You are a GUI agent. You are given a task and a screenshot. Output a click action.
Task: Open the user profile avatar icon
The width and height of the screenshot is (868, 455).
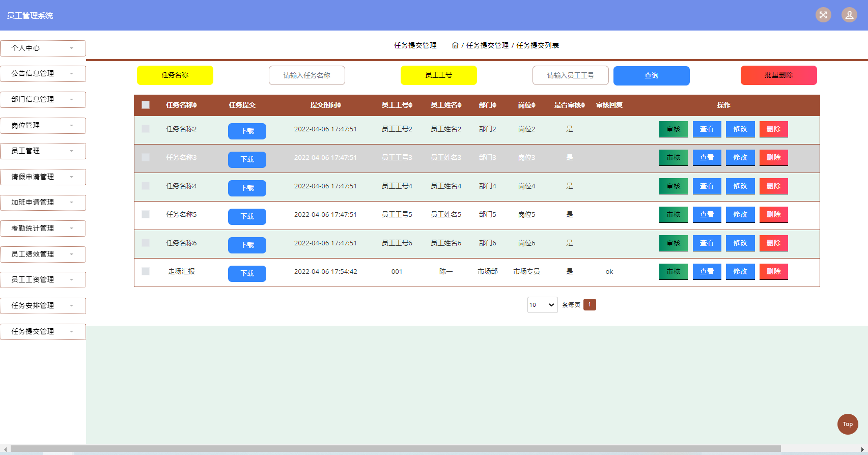click(x=849, y=15)
